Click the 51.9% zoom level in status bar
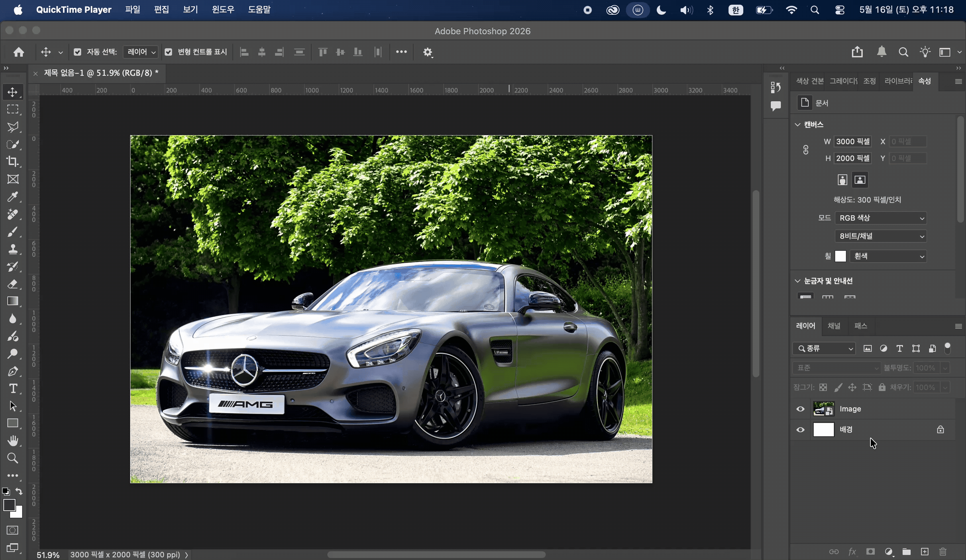The image size is (966, 560). coord(48,555)
